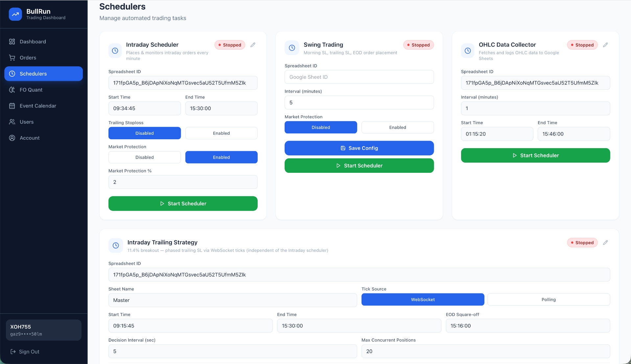Viewport: 631px width, 364px height.
Task: Open the Dashboard page
Action: [43, 41]
